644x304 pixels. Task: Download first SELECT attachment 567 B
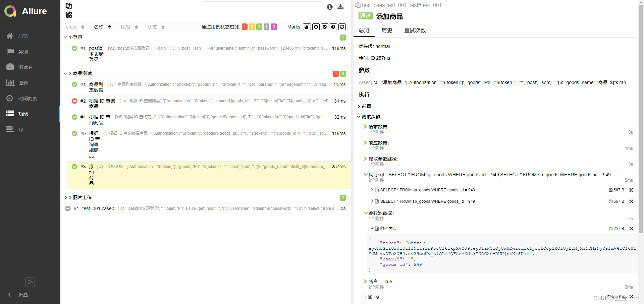point(616,190)
